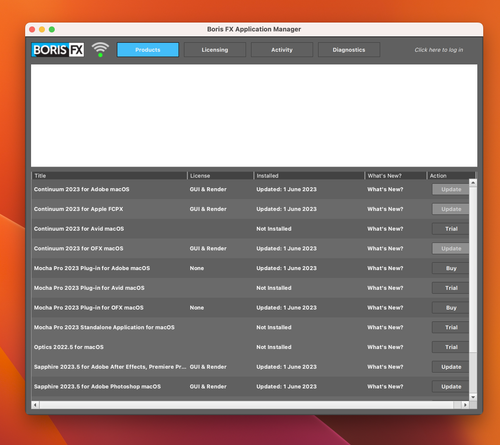
Task: Open What's New? for Sapphire After Effects
Action: tap(385, 367)
